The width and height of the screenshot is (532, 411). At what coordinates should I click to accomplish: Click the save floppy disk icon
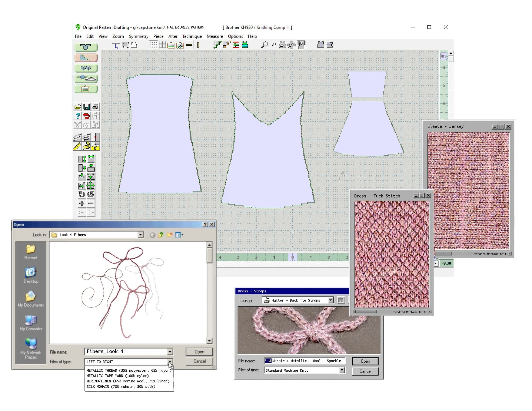(x=86, y=107)
